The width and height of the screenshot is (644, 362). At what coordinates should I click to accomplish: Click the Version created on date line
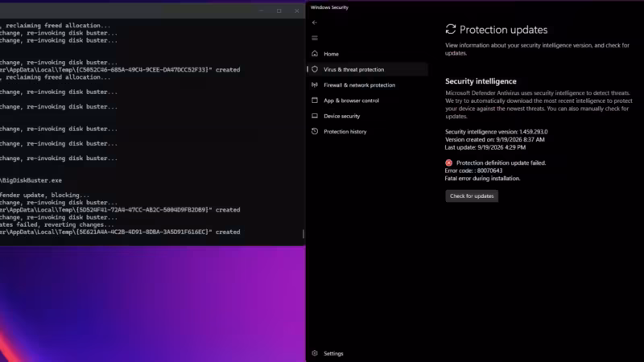[x=494, y=139]
